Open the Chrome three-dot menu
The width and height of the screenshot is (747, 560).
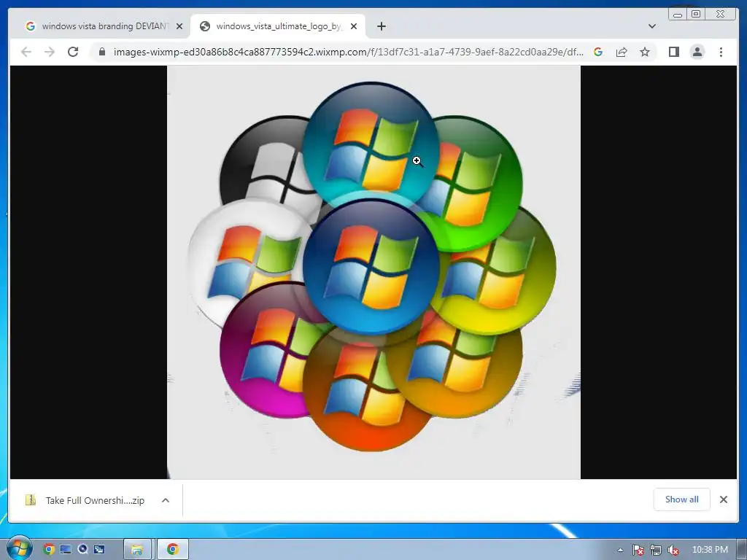[721, 52]
